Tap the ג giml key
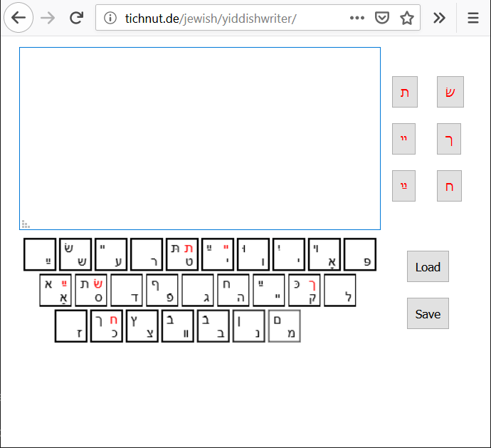Viewport: 491px width, 448px height. pyautogui.click(x=198, y=291)
